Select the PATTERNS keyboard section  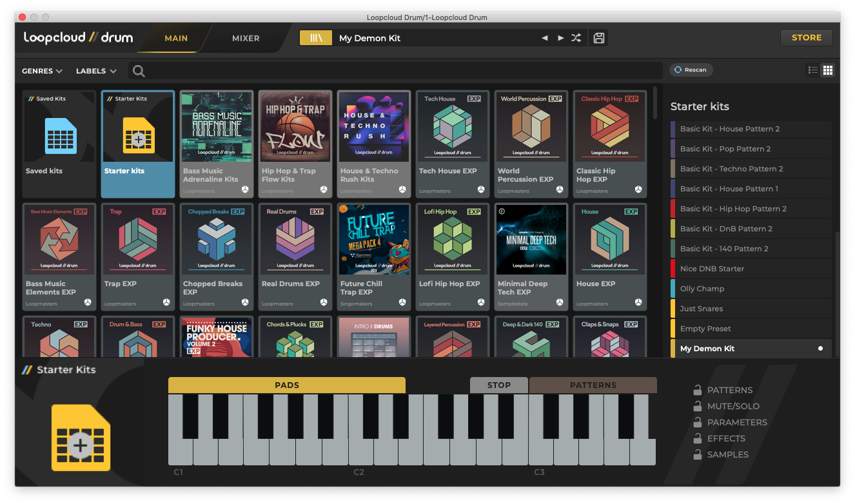[x=593, y=385]
